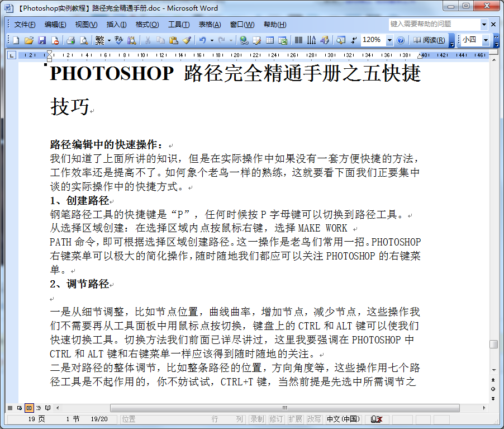Toggle the Document Map
Image resolution: width=504 pixels, height=429 pixels.
click(x=341, y=40)
